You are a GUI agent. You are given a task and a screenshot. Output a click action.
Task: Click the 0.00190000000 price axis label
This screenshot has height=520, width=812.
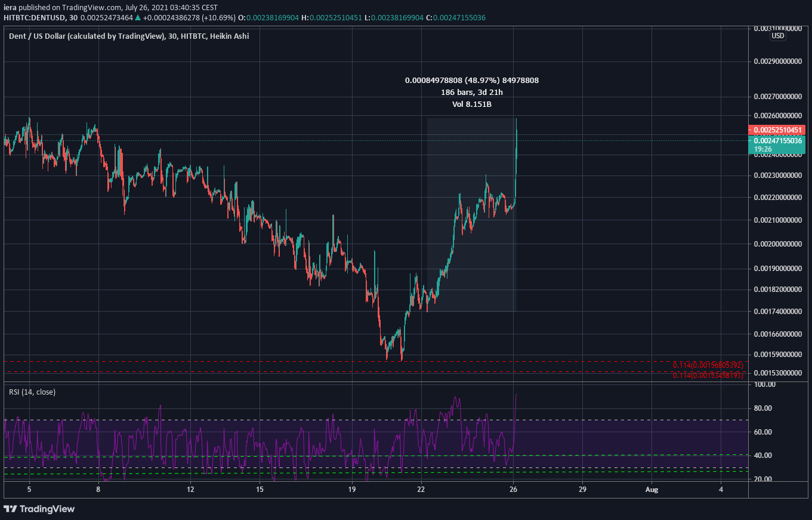coord(778,269)
